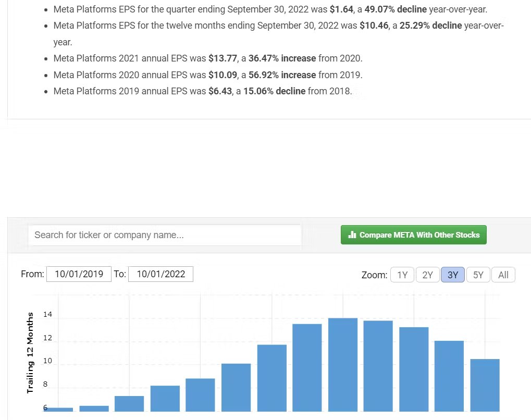Click the 25.29% decline text
This screenshot has width=531, height=420.
point(430,26)
